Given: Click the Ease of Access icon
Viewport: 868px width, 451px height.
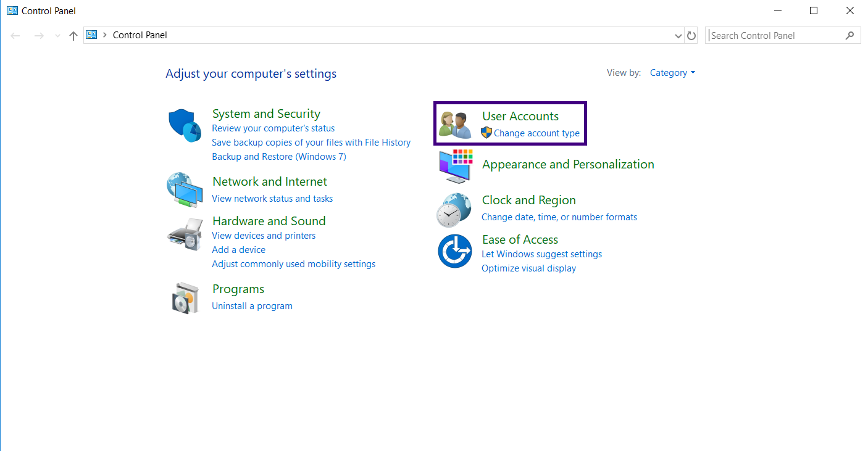Looking at the screenshot, I should click(455, 251).
